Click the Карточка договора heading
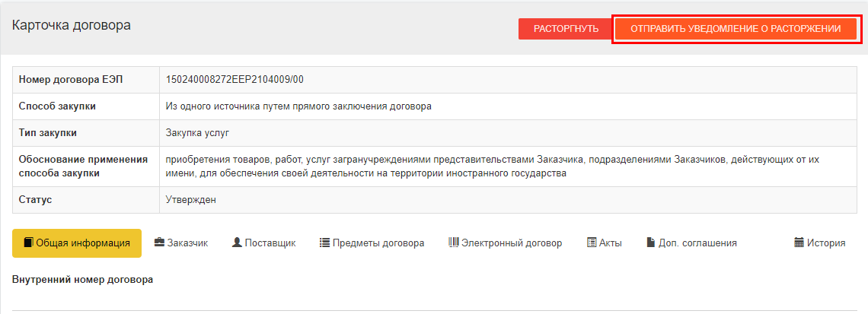The image size is (868, 314). point(72,25)
